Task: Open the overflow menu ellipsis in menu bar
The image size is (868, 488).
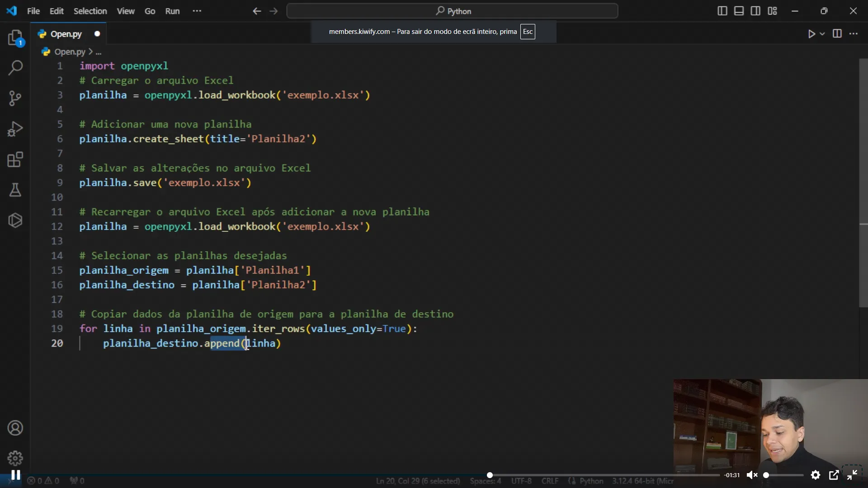Action: (x=197, y=11)
